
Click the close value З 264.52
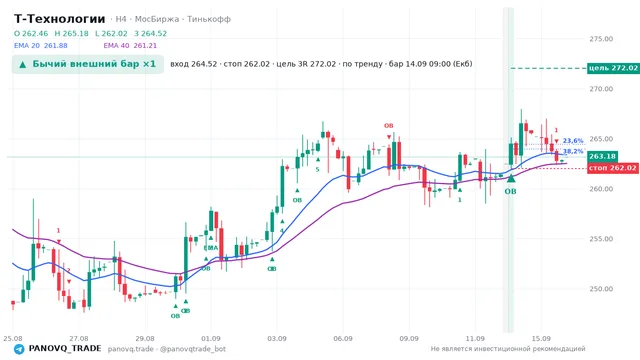(151, 33)
